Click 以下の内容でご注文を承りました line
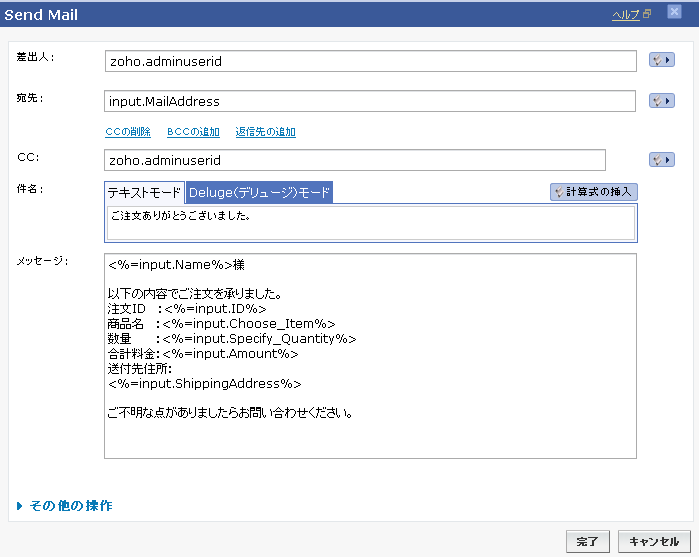The width and height of the screenshot is (699, 557). [194, 294]
